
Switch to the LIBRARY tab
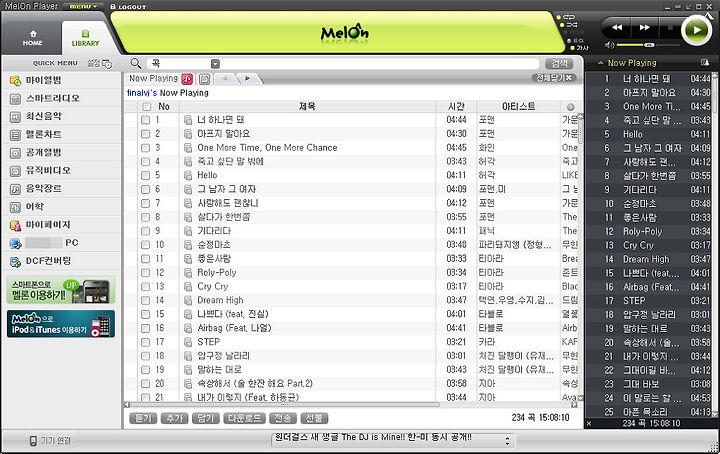click(x=85, y=38)
